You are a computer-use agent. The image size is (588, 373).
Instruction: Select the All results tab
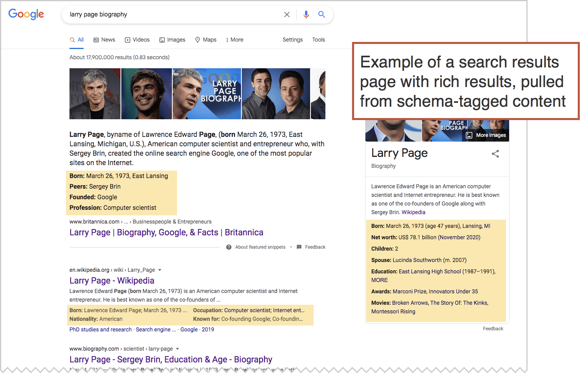click(77, 40)
